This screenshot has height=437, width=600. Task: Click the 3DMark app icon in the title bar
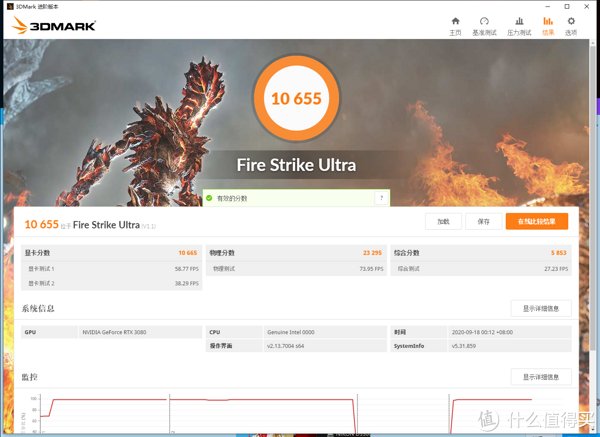[10, 7]
